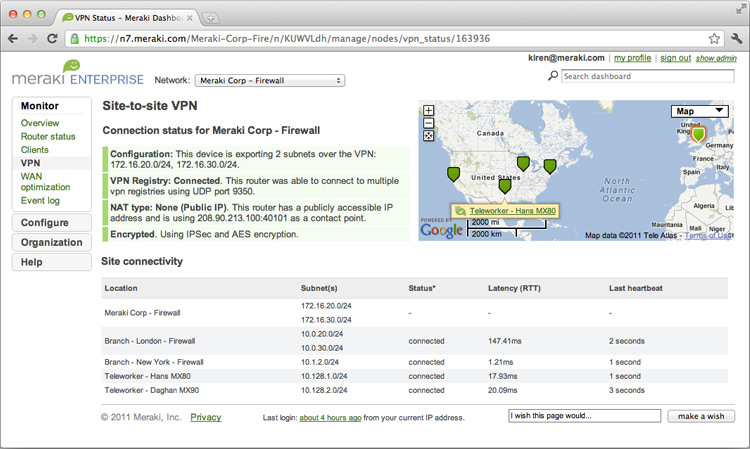Select the map marker over the United Kingdom

tap(698, 134)
